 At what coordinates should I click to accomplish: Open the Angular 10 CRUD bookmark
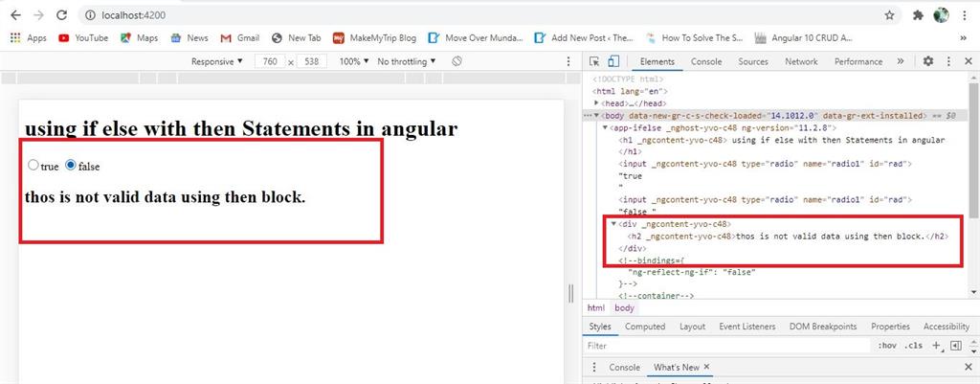804,38
